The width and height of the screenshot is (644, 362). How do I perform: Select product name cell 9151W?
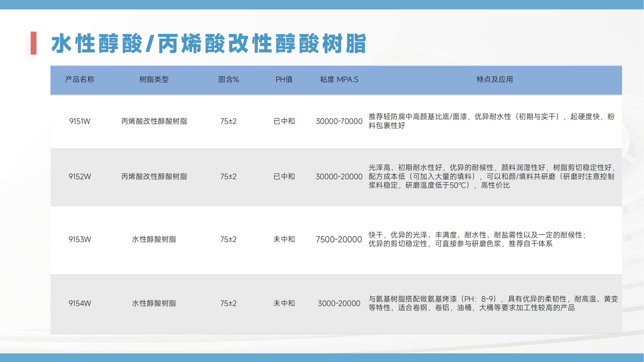click(x=79, y=121)
